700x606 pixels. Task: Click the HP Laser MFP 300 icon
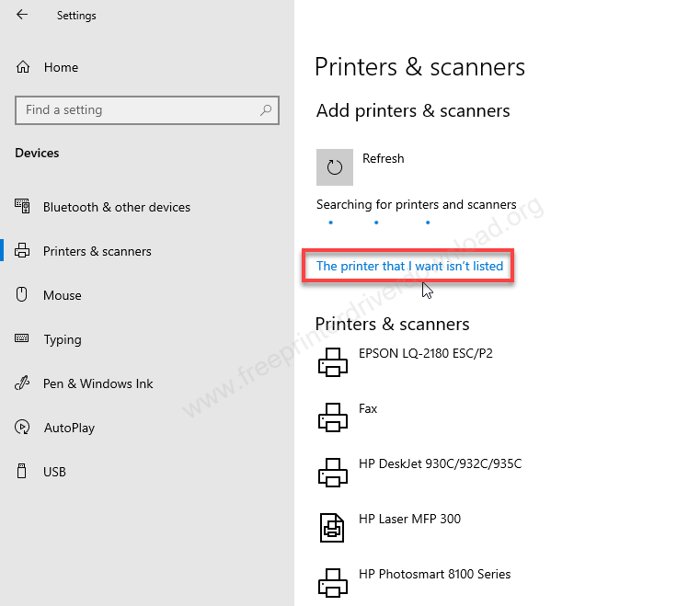332,527
